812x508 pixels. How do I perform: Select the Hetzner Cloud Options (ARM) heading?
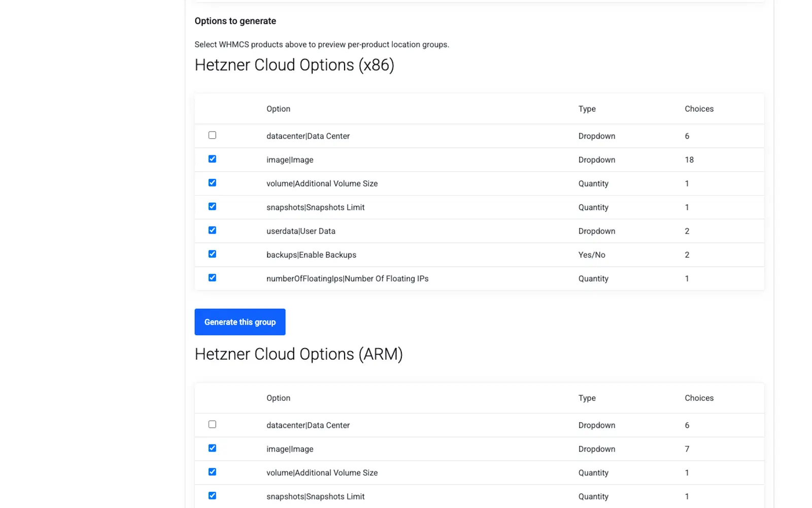[x=299, y=355]
